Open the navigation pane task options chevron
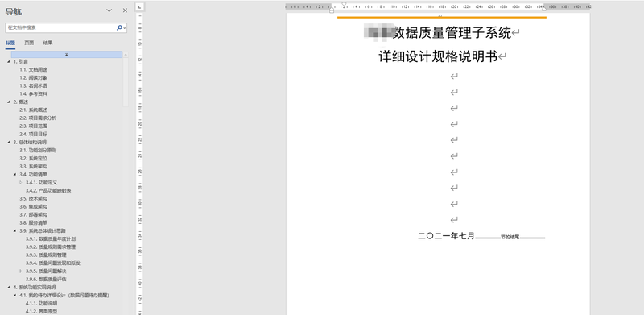The width and height of the screenshot is (644, 315). click(x=109, y=10)
